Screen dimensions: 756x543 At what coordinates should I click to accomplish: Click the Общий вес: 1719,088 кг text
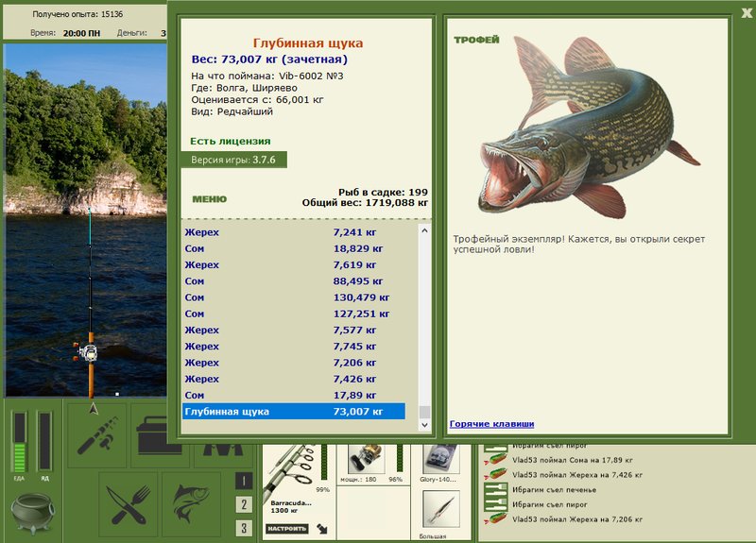point(365,203)
